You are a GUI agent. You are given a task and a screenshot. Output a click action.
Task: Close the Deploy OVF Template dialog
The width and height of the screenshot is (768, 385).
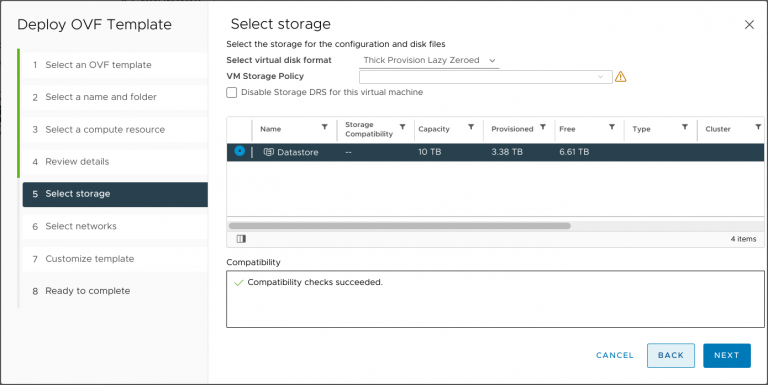[749, 24]
